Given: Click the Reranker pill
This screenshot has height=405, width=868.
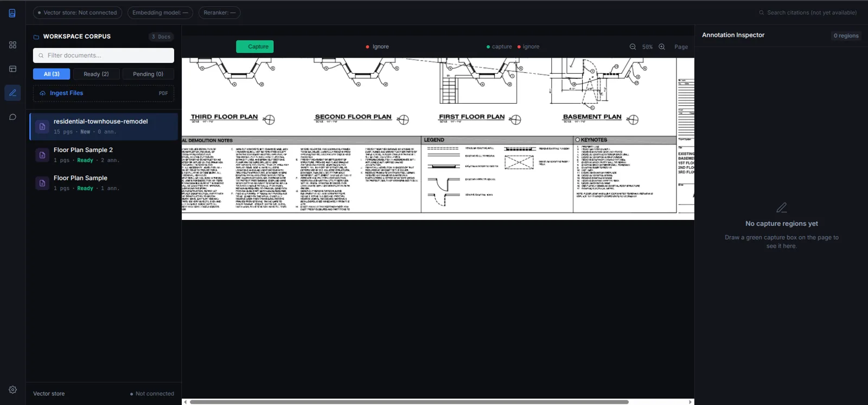Looking at the screenshot, I should (x=219, y=12).
